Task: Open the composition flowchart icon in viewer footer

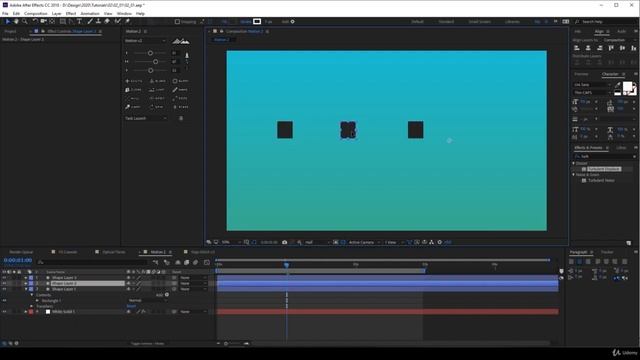Action: pos(431,242)
